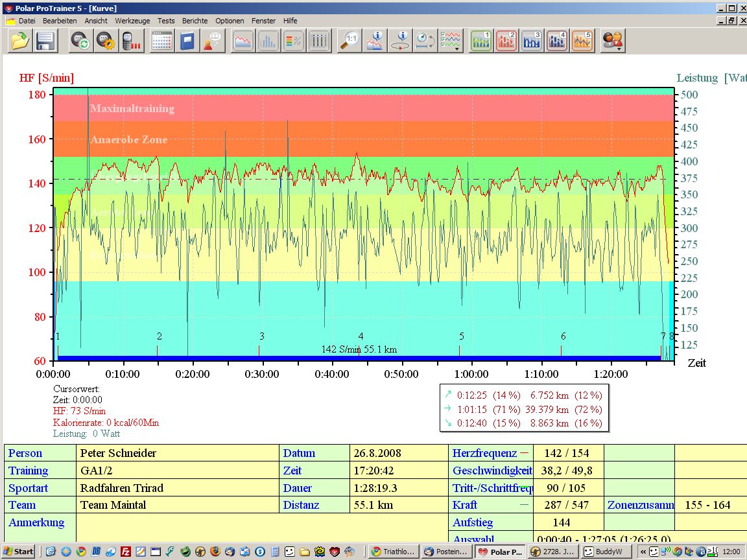The height and width of the screenshot is (560, 747).
Task: Click lap marker 4 on the timeline
Action: 361,336
